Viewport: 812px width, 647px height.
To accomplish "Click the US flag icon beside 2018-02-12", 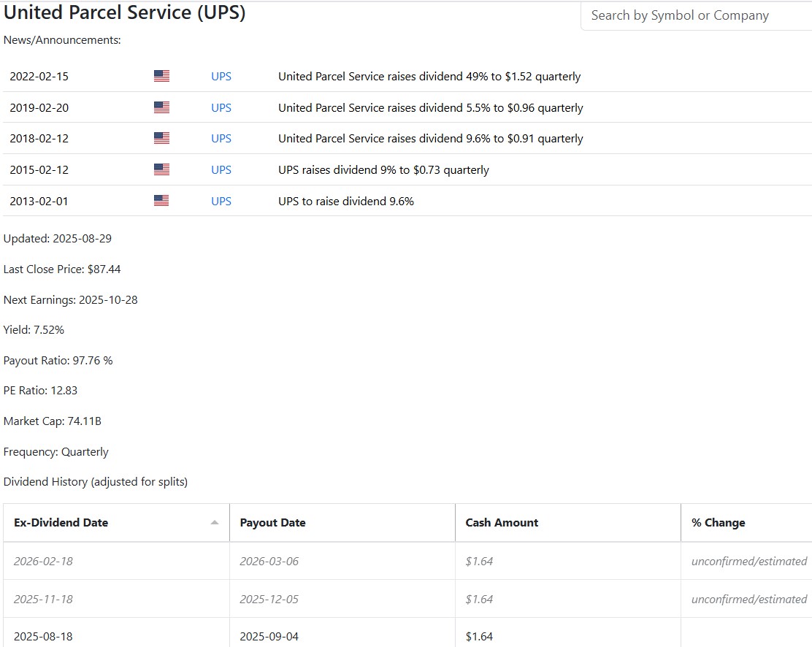I will coord(161,138).
